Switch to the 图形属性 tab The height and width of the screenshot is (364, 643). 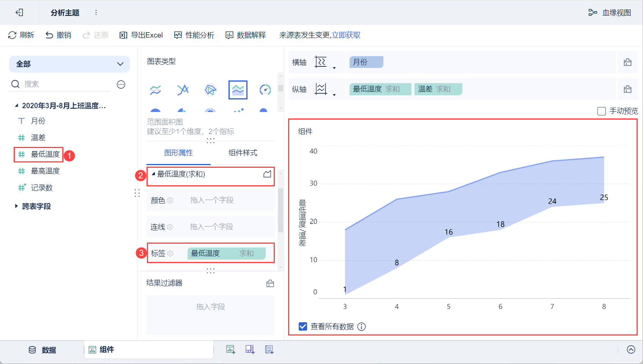coord(179,153)
